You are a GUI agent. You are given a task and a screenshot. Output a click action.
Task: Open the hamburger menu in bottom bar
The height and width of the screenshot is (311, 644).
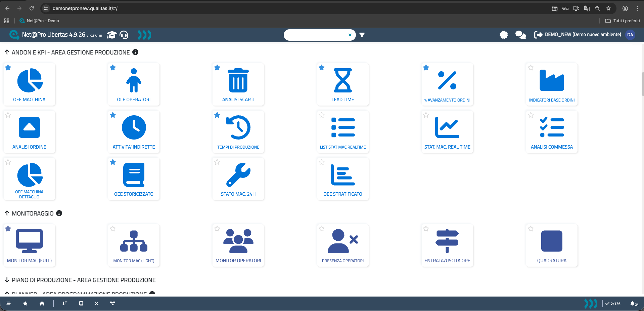tap(8, 303)
